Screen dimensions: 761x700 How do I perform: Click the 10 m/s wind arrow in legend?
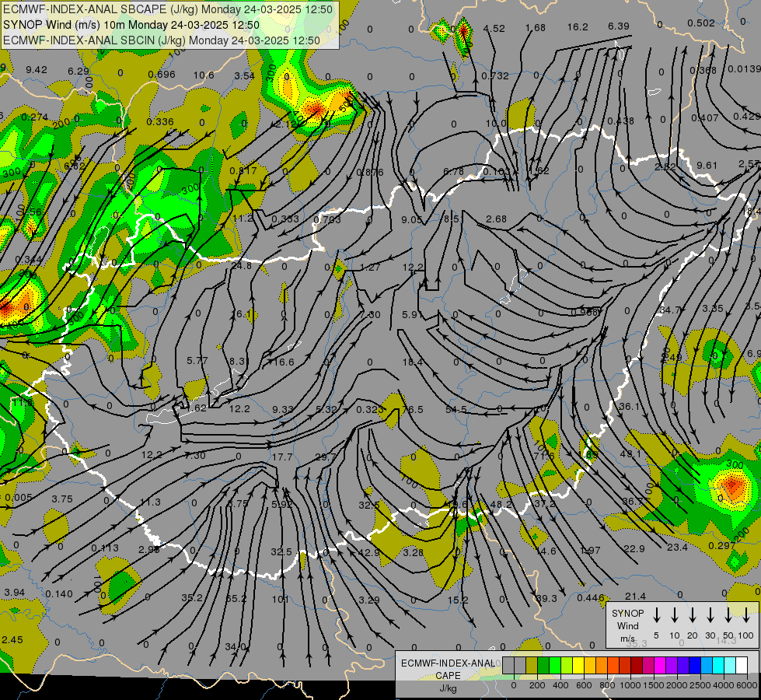point(675,615)
